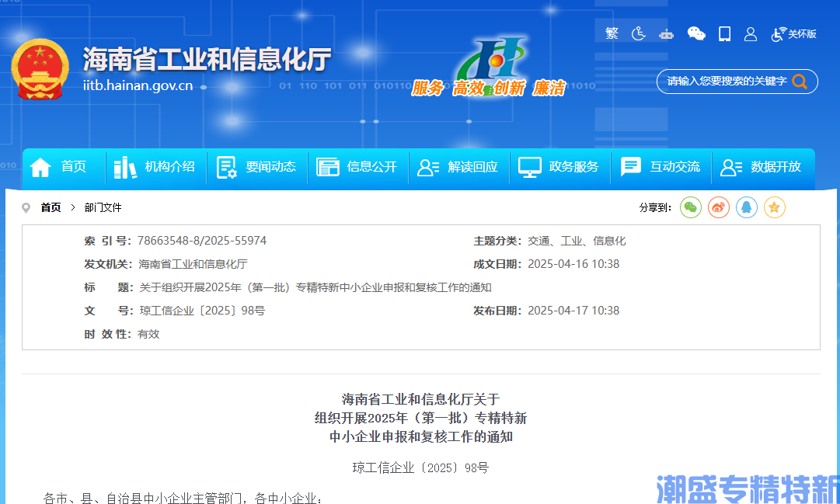This screenshot has height=504, width=840.
Task: Click the iitb.hainan.gov.cn URL text
Action: (138, 85)
